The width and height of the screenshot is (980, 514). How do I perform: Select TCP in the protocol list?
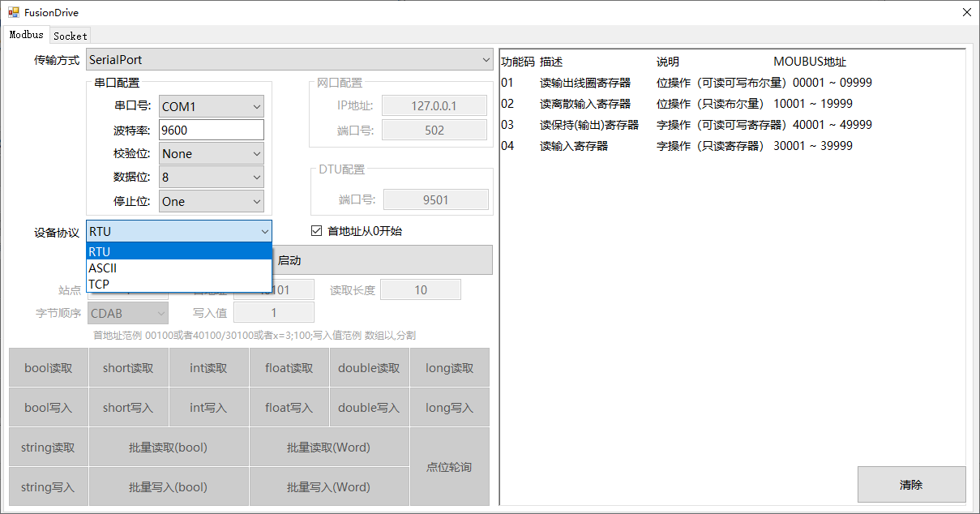click(x=179, y=284)
